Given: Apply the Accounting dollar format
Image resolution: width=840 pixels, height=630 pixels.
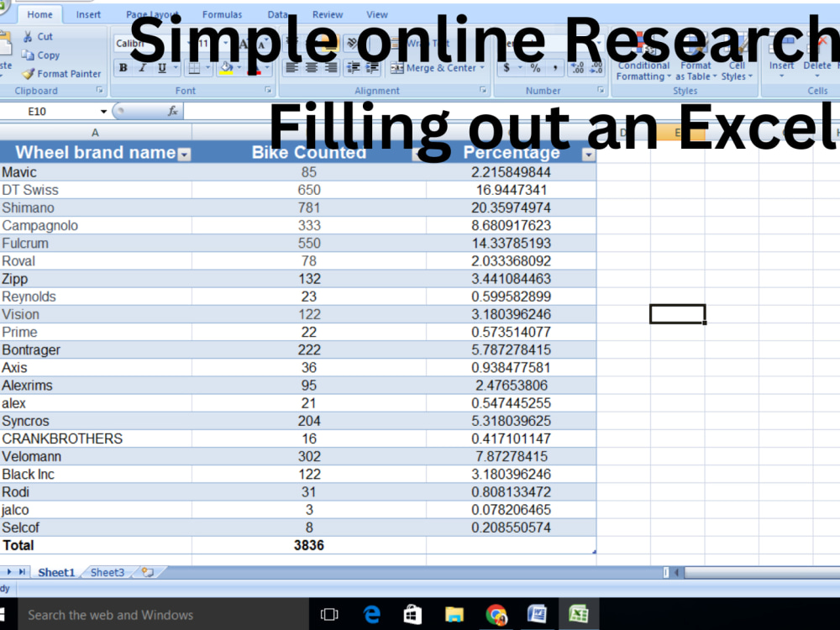Looking at the screenshot, I should (507, 68).
